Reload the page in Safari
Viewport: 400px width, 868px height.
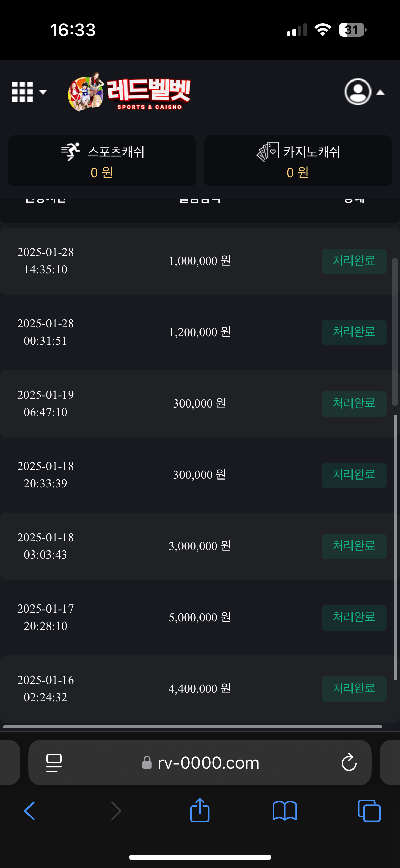click(349, 763)
